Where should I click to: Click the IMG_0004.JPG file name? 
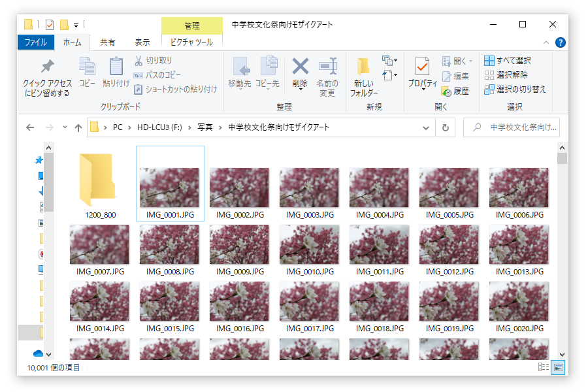pyautogui.click(x=380, y=215)
